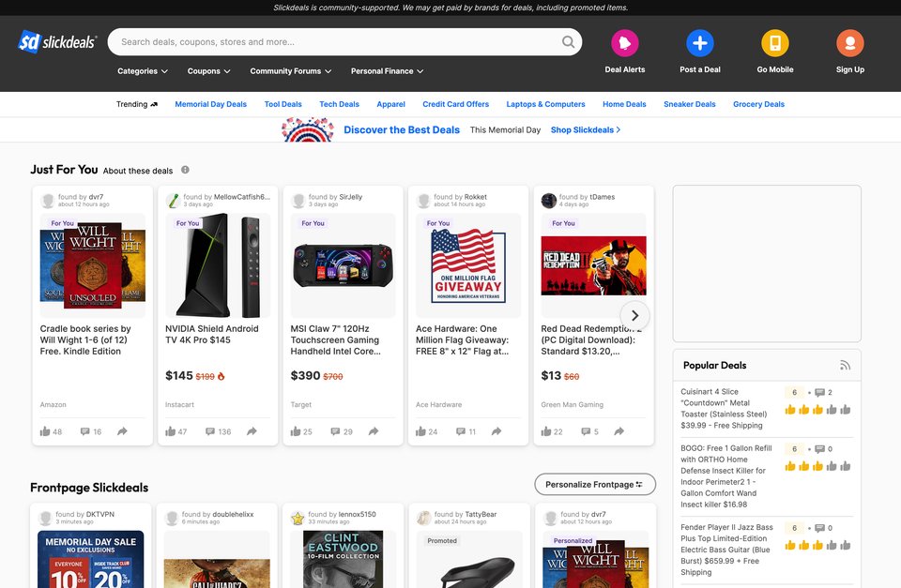View user lennox5150's profile

[358, 515]
